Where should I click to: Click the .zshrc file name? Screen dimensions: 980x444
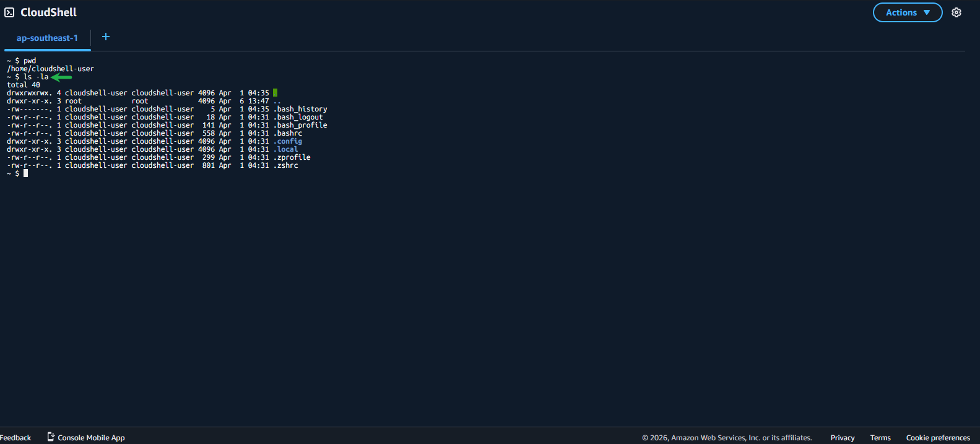pos(285,165)
